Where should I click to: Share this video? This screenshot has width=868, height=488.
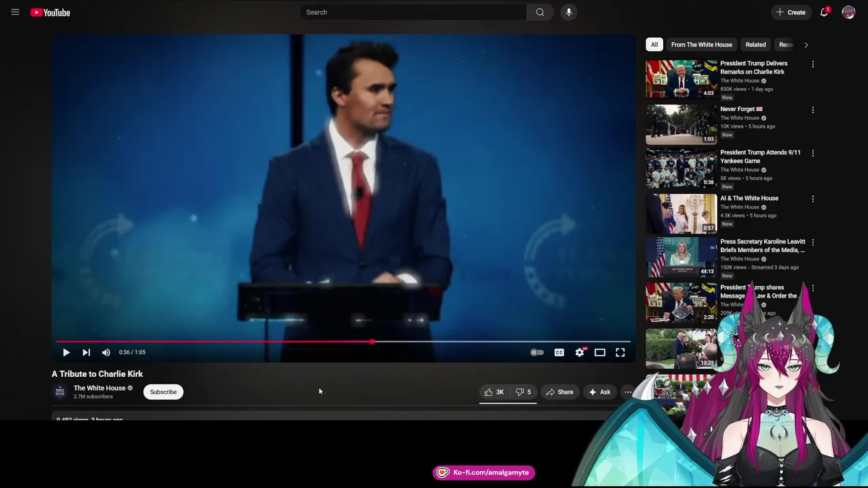click(x=560, y=392)
